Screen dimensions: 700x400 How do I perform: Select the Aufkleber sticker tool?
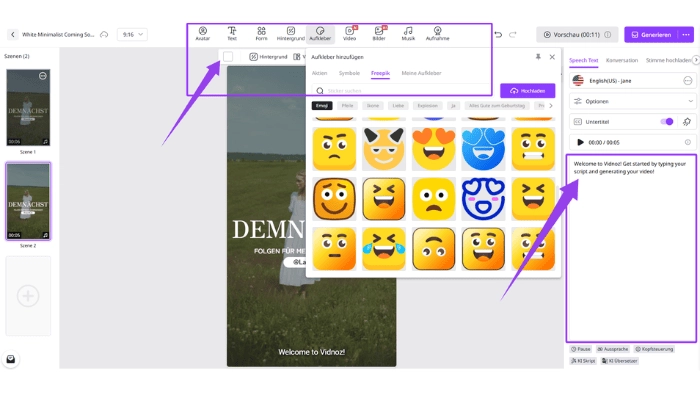pos(320,33)
